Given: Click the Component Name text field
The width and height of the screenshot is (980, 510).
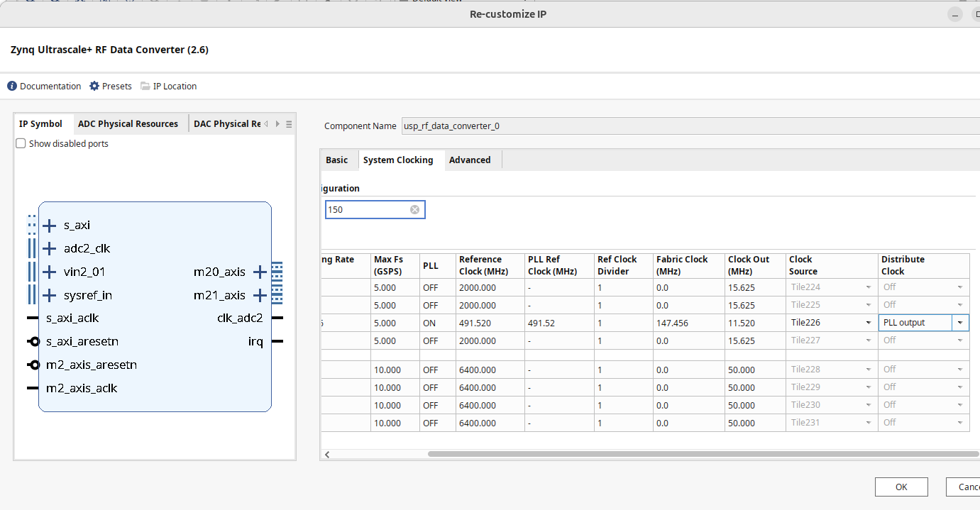Looking at the screenshot, I should click(688, 126).
